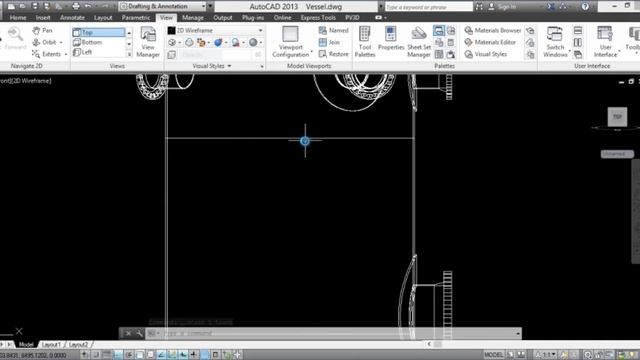Viewport: 640px width, 360px height.
Task: Switch to the Insert ribbon tab
Action: (x=43, y=18)
